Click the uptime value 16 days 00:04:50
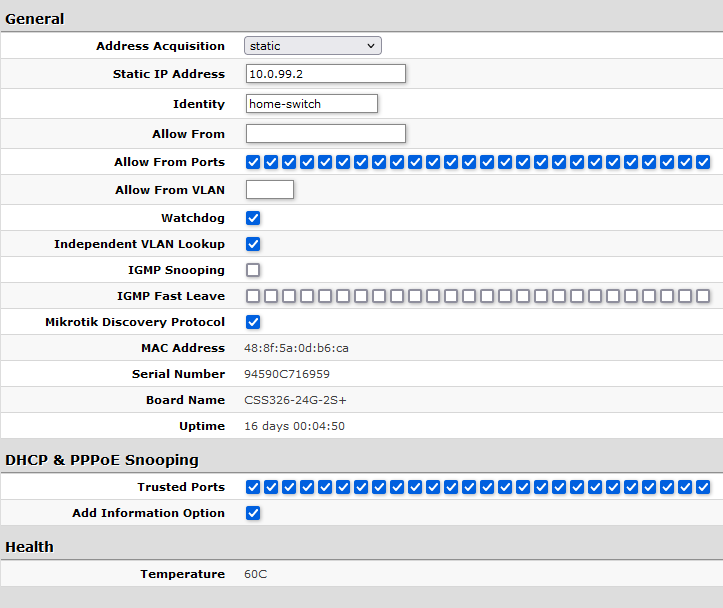Screen dimensions: 723x608 pos(294,426)
